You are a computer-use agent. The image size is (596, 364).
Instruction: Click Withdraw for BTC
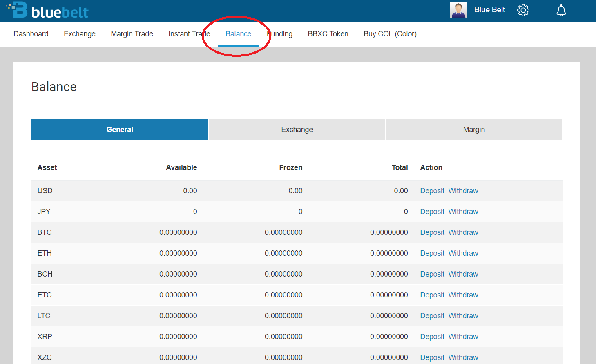(463, 232)
